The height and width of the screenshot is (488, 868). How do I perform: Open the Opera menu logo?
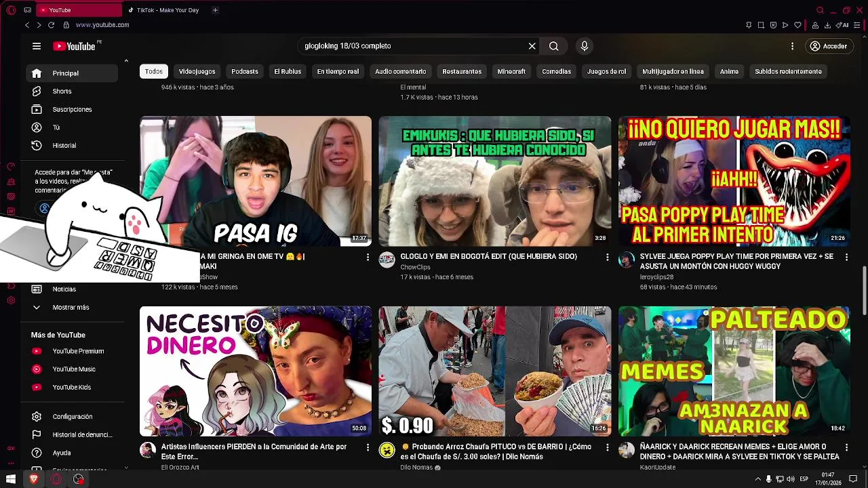[11, 10]
